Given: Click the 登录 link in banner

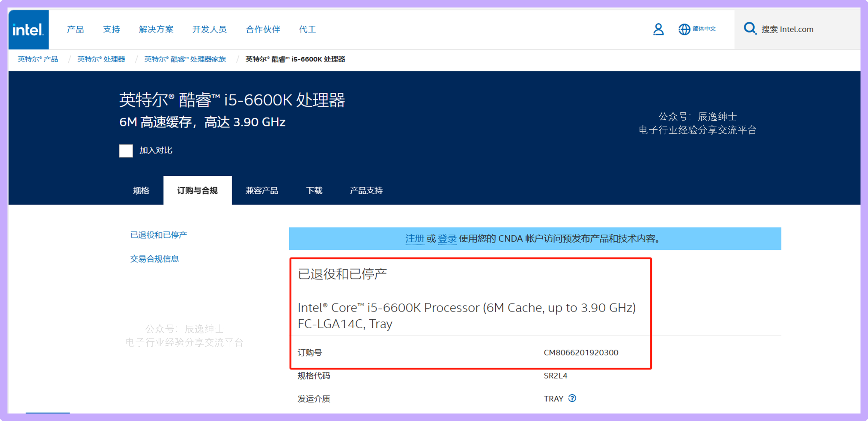Looking at the screenshot, I should coord(447,239).
